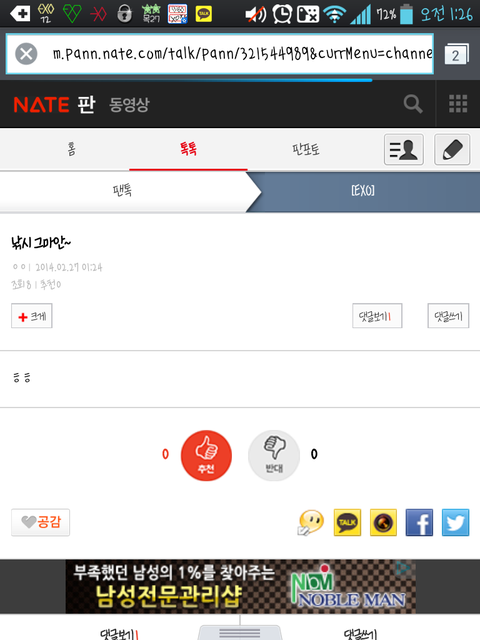The width and height of the screenshot is (480, 640).
Task: Tap the pencil write-post icon
Action: click(452, 149)
